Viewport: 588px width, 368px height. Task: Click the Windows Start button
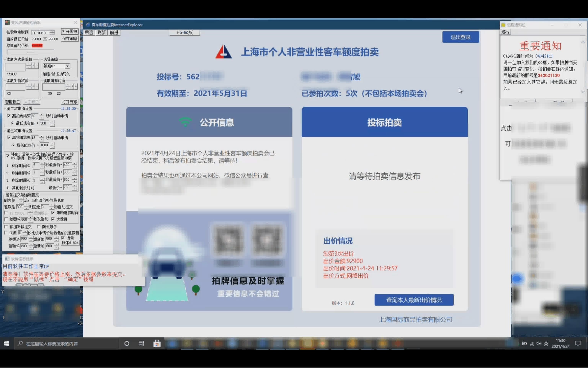pyautogui.click(x=7, y=343)
